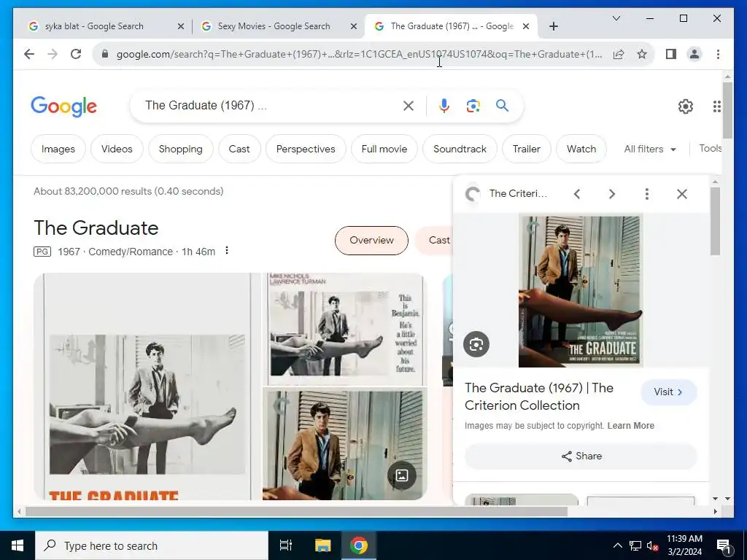Show next image in preview panel

click(x=612, y=194)
